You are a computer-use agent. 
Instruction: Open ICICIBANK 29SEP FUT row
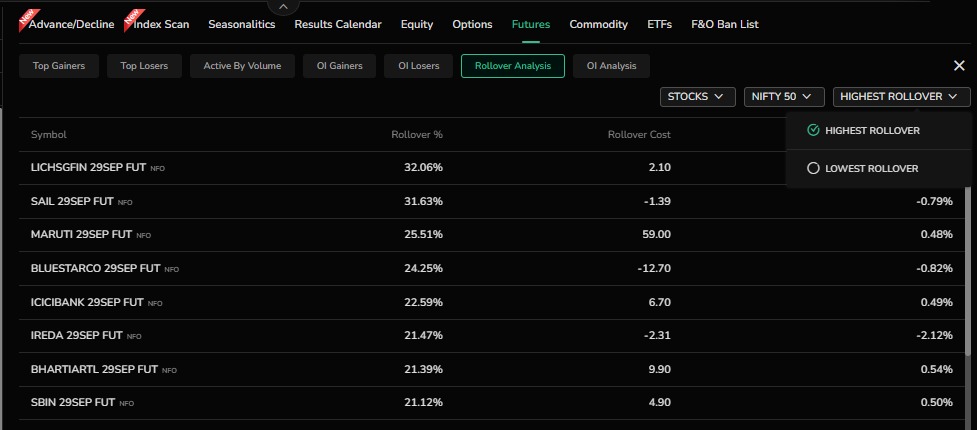(492, 302)
